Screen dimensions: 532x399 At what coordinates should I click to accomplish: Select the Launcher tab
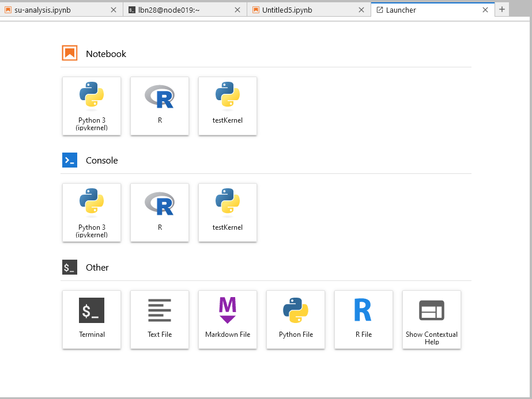tap(433, 10)
